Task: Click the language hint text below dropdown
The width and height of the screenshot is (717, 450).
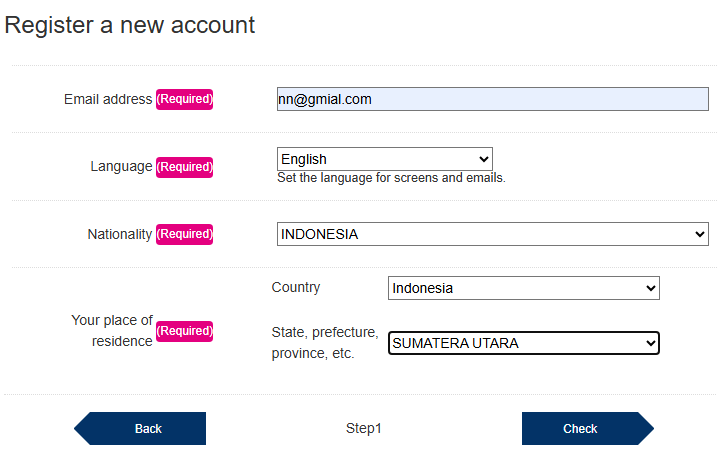Action: [391, 178]
